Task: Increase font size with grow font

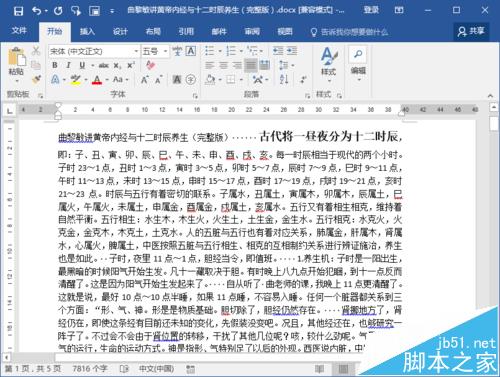Action: [144, 80]
